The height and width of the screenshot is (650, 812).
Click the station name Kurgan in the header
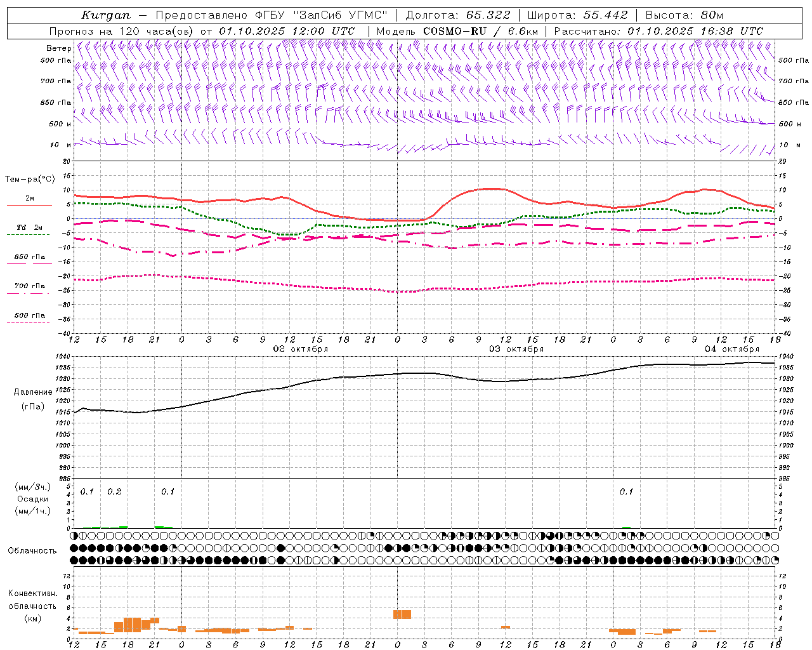point(105,15)
